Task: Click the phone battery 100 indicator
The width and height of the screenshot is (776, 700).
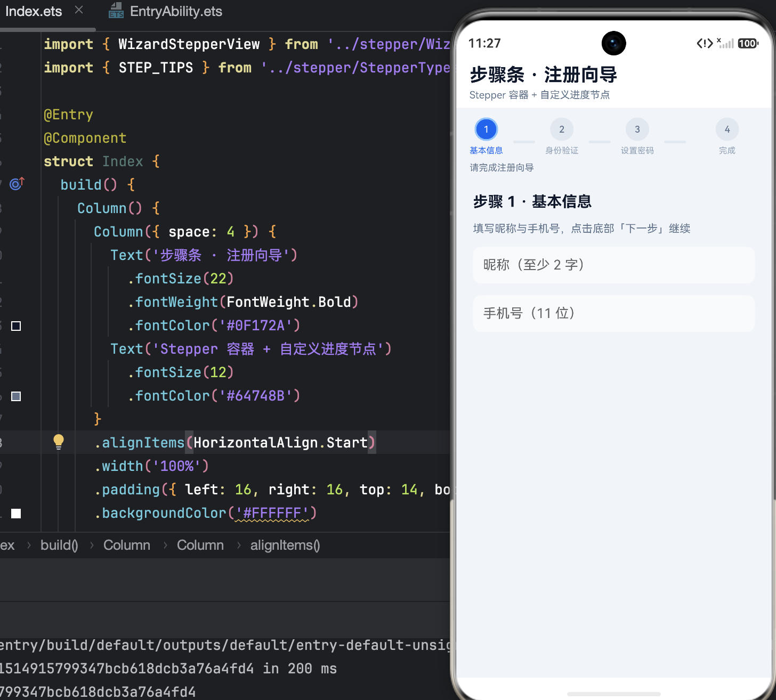Action: coord(748,44)
